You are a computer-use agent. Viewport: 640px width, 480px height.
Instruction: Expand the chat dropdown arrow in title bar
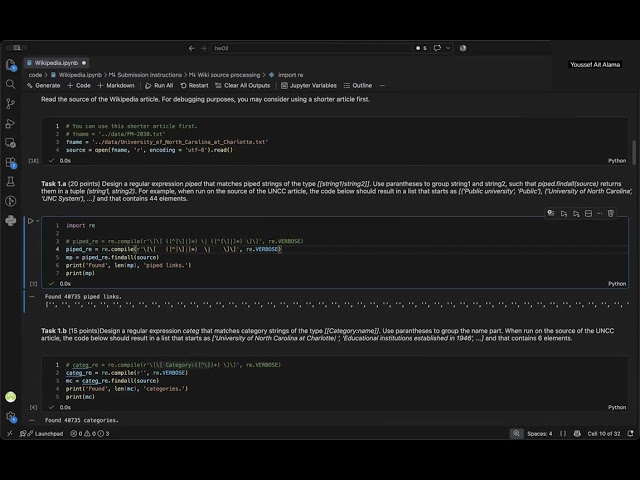[448, 48]
